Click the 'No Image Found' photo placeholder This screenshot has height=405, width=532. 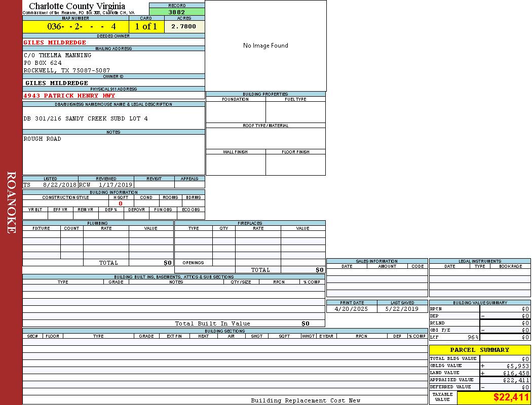[x=265, y=46]
